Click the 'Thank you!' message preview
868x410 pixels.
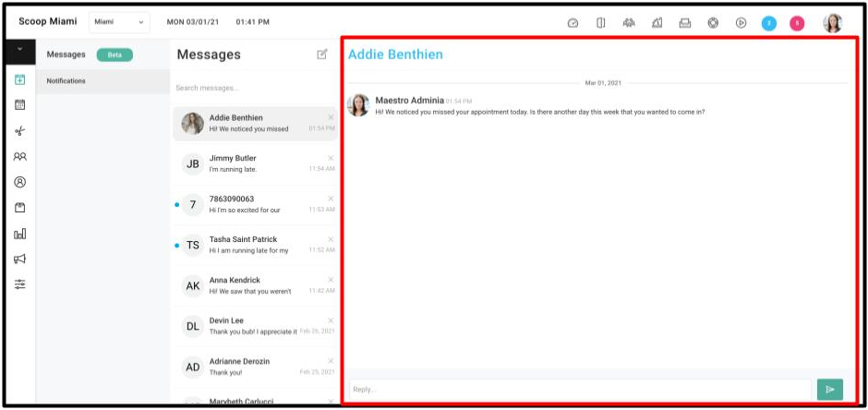click(225, 372)
